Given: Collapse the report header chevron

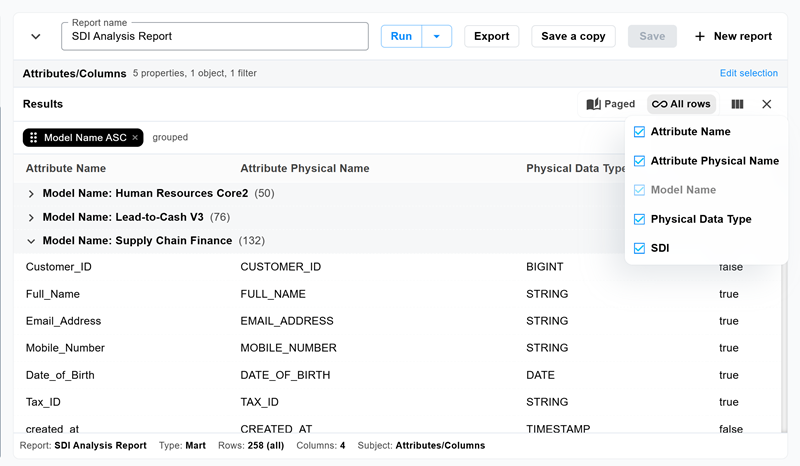Looking at the screenshot, I should click(36, 36).
